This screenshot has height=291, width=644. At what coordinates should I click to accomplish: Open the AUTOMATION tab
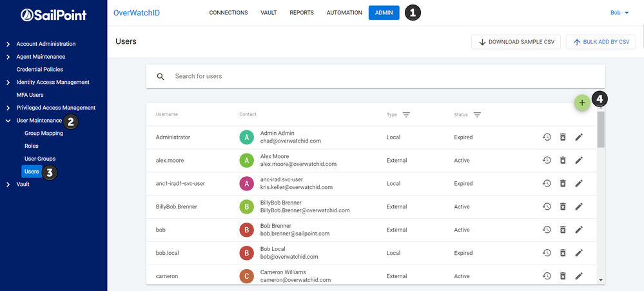pyautogui.click(x=344, y=13)
